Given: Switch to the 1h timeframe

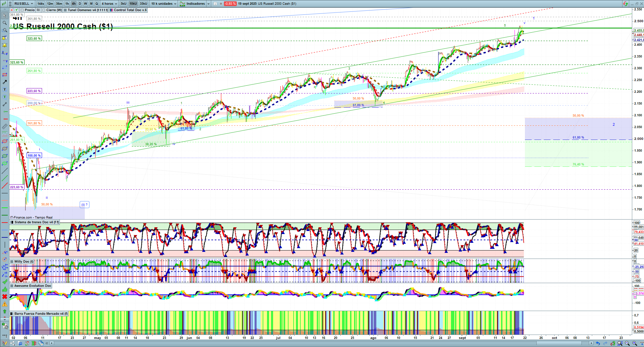Looking at the screenshot, I should click(x=67, y=4).
